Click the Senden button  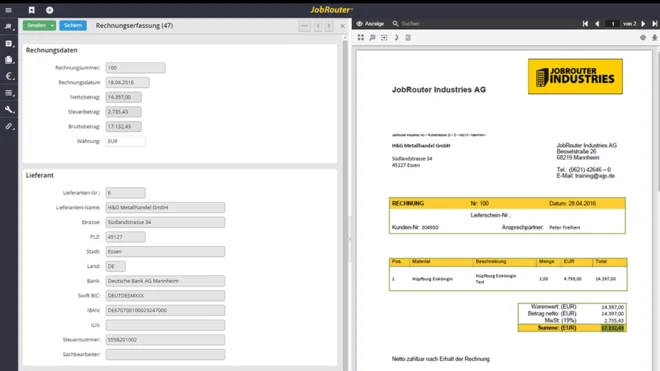(36, 26)
